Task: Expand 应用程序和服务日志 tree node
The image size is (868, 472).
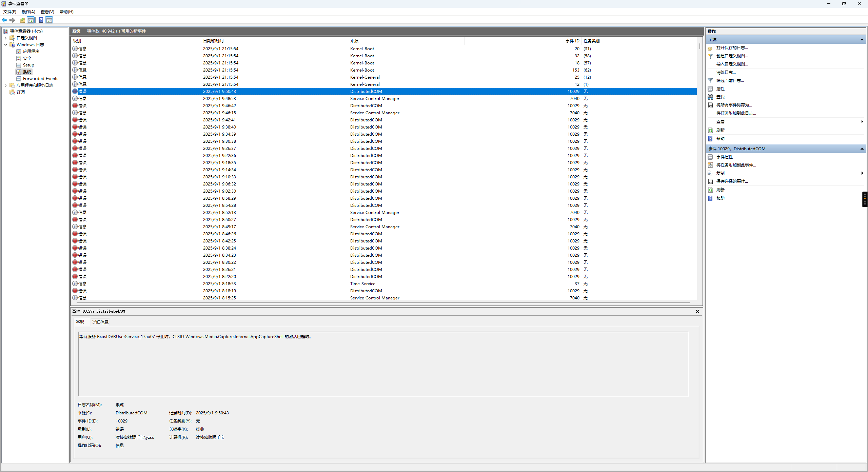Action: [5, 85]
